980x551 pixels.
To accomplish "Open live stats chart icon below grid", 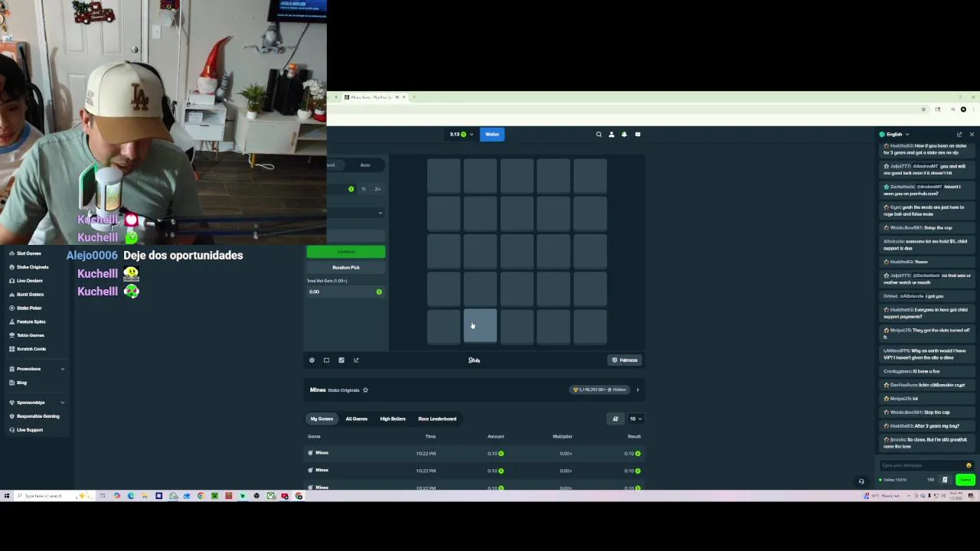I will tap(341, 360).
